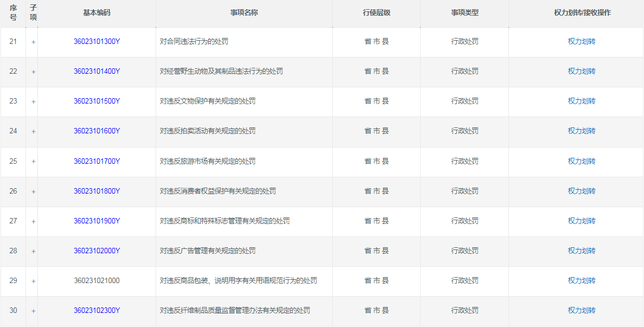Expand sub-items for row 21
Screen dimensions: 644x327
pos(33,42)
